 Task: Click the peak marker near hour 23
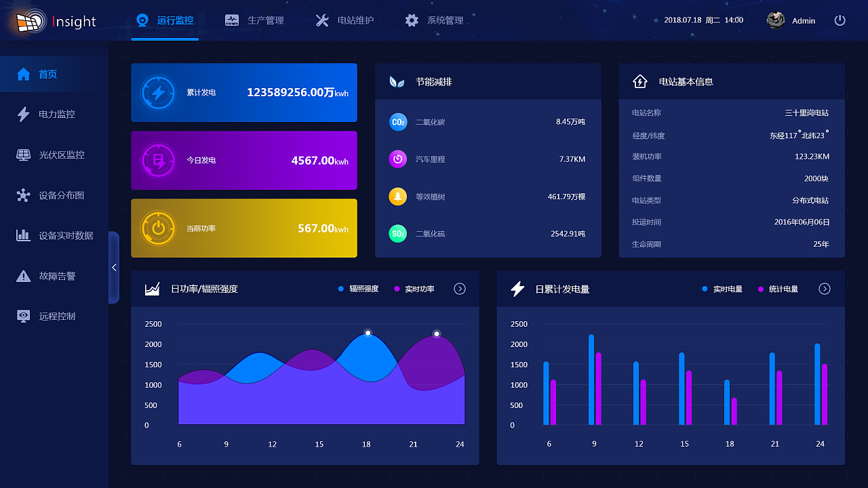tap(437, 333)
